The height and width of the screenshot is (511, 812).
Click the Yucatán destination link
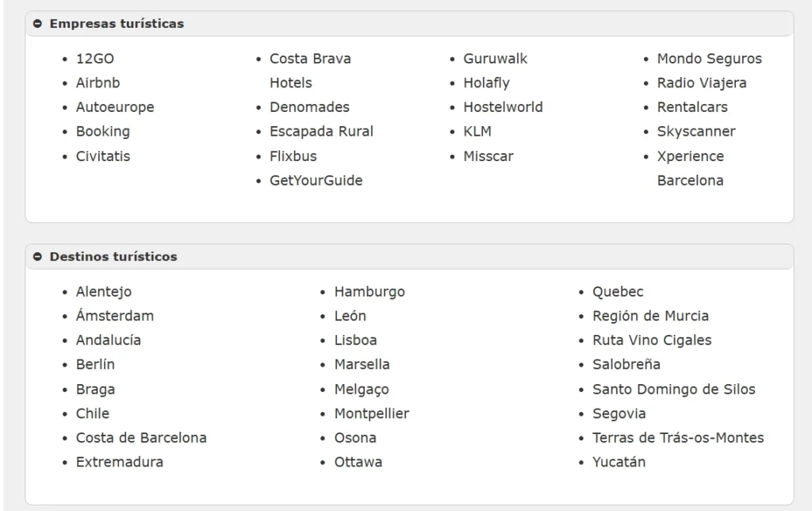tap(619, 463)
